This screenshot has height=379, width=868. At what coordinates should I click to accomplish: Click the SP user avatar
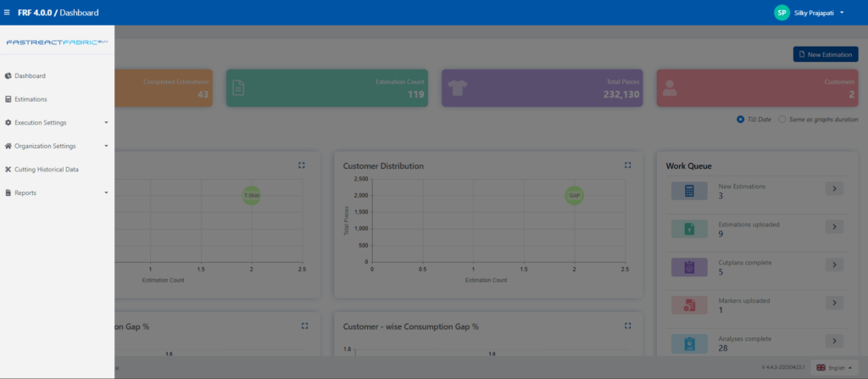[782, 13]
